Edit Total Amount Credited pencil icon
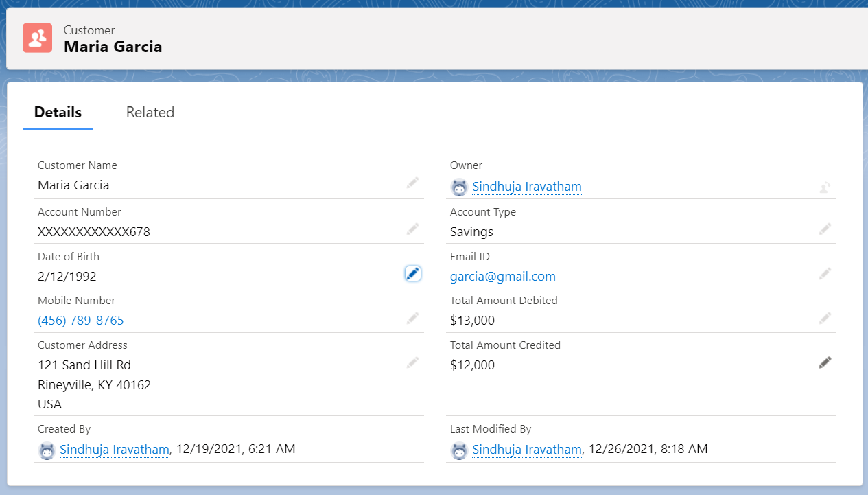The image size is (868, 495). [x=825, y=362]
